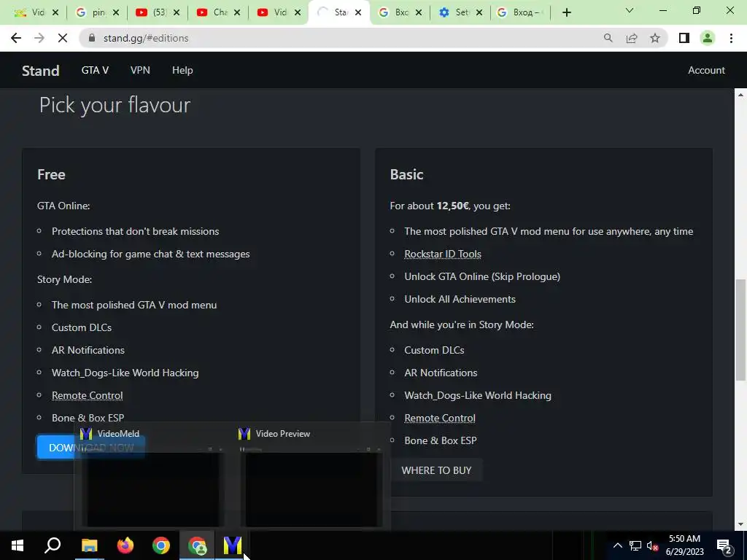Open the Chrome profile avatar

pyautogui.click(x=708, y=38)
